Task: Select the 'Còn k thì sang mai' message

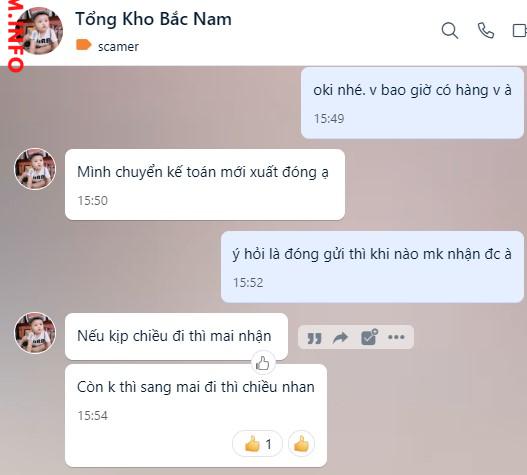Action: [x=196, y=415]
